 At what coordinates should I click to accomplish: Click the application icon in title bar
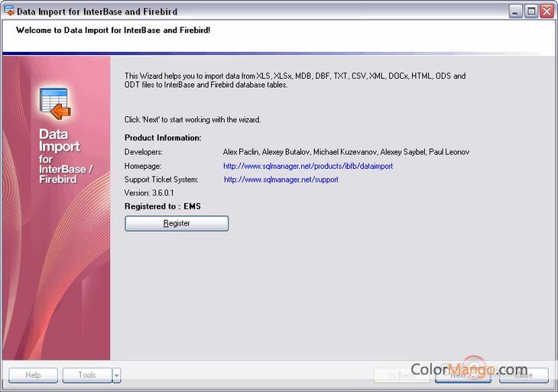9,11
